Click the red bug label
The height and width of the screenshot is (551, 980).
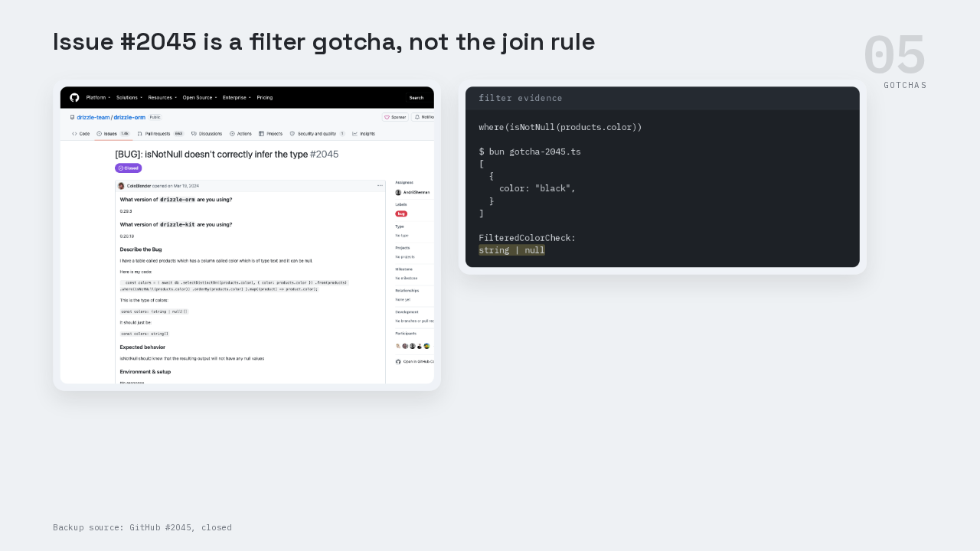click(401, 214)
